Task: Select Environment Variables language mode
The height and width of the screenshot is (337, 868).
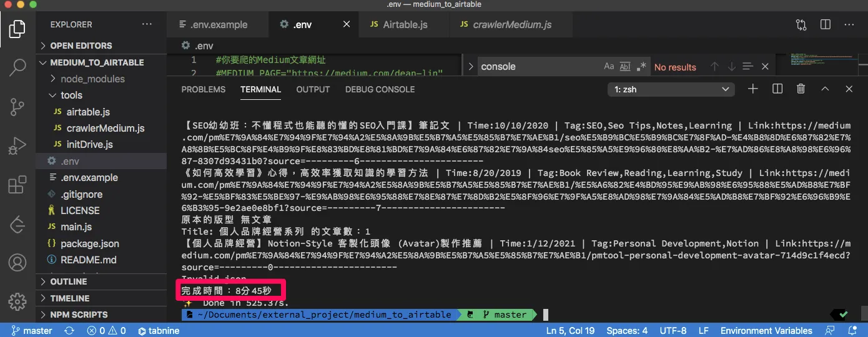Action: point(766,331)
